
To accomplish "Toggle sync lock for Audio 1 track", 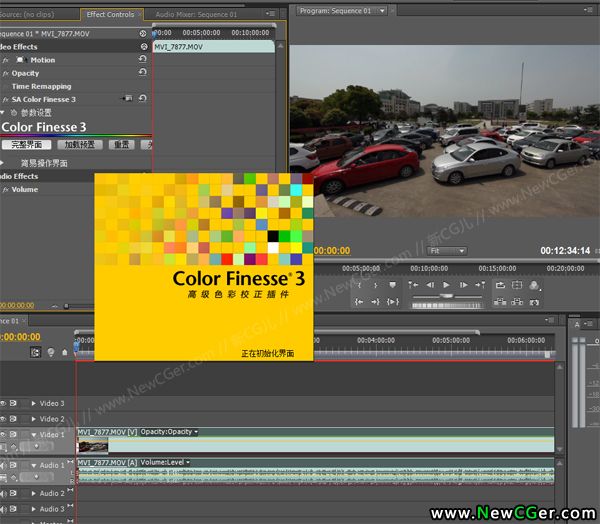I will tap(14, 465).
